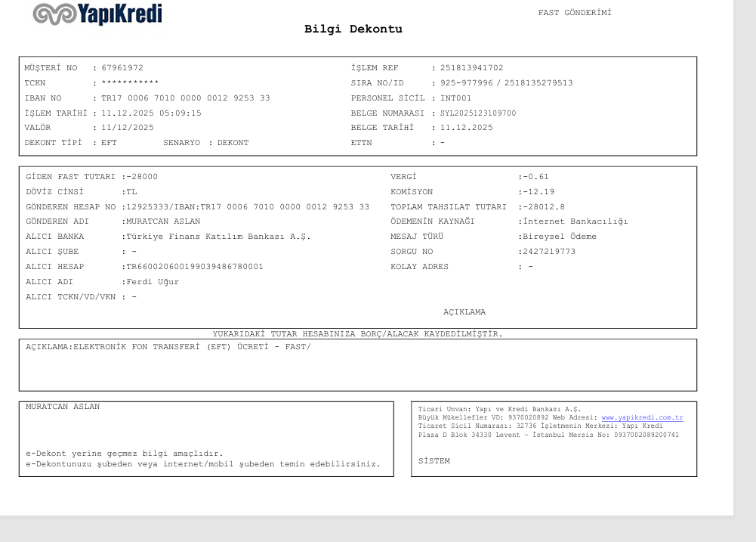This screenshot has width=756, height=542.
Task: Open the www.yapikredi.com.tr web link
Action: pyautogui.click(x=642, y=417)
